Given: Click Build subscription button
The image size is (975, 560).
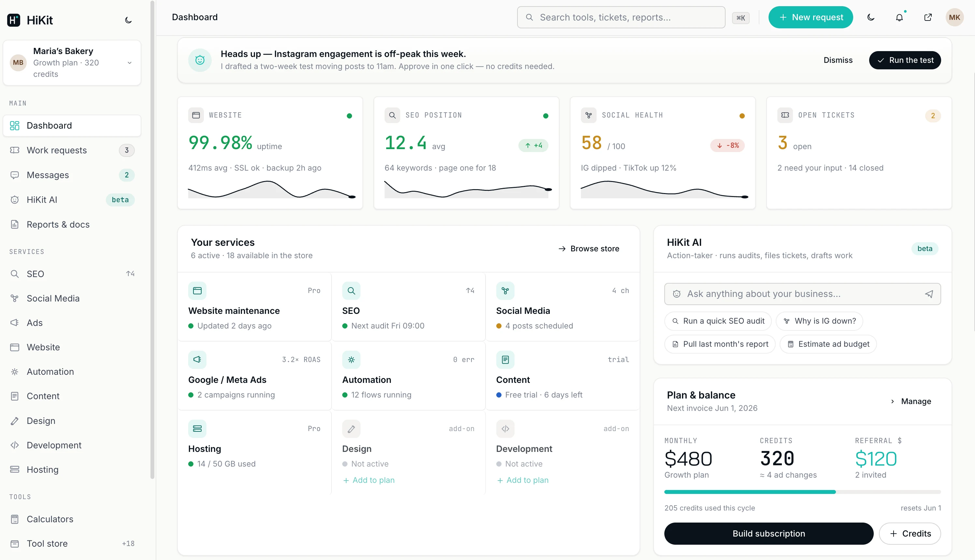Looking at the screenshot, I should pos(769,533).
